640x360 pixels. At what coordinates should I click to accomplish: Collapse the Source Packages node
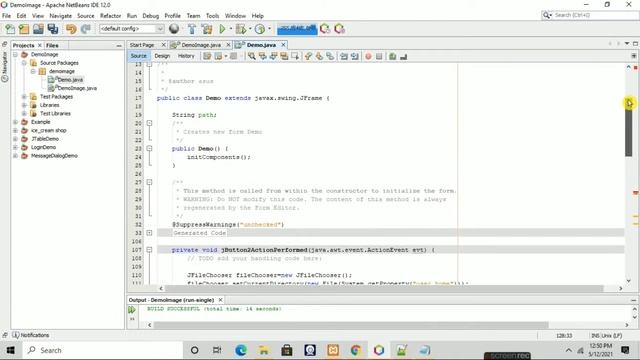pyautogui.click(x=24, y=63)
